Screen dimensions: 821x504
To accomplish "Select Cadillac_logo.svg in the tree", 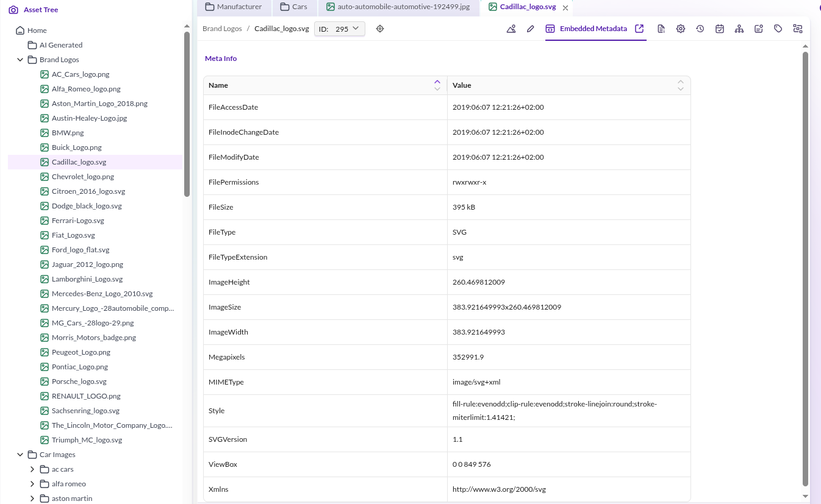I will coord(79,162).
